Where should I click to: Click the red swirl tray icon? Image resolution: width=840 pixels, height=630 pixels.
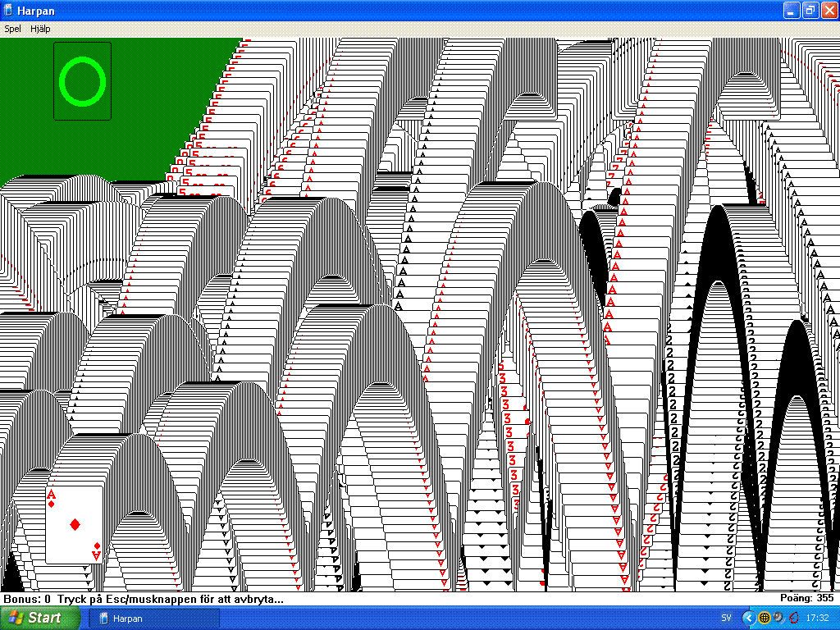point(793,619)
